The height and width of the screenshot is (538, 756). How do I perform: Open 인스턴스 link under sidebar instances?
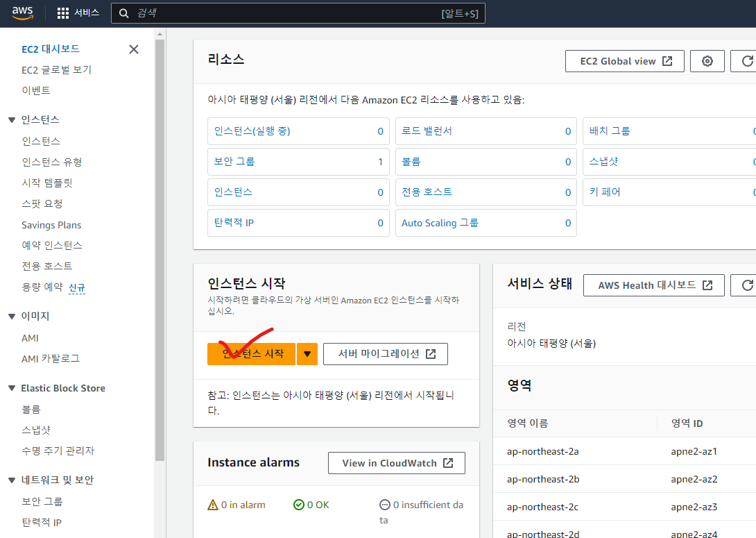[41, 141]
